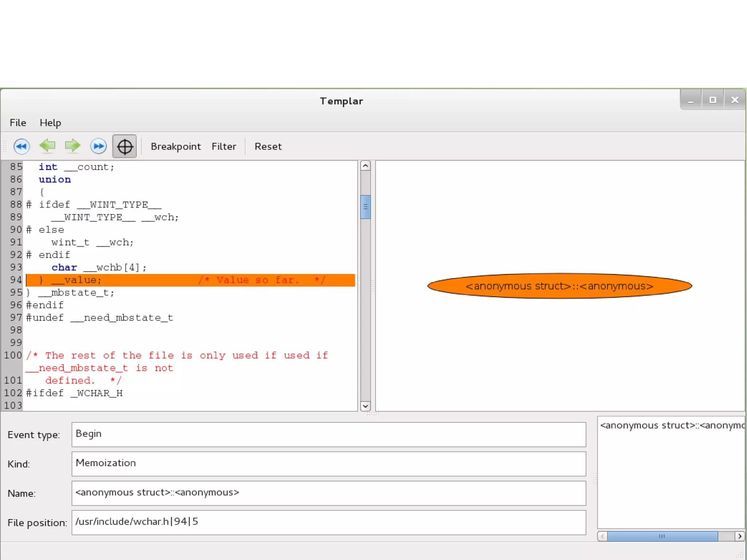The width and height of the screenshot is (747, 560).
Task: Click the rewind-to-start double arrow icon
Action: (x=22, y=146)
